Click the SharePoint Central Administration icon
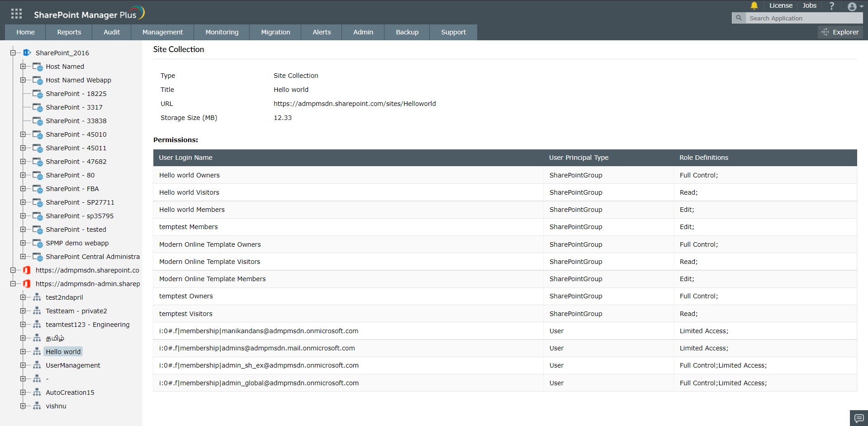This screenshot has height=426, width=868. (x=38, y=257)
